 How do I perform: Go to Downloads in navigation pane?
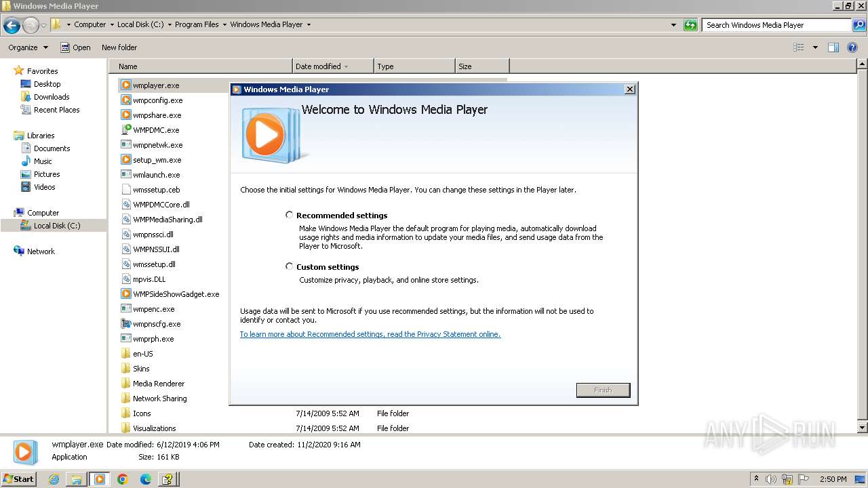52,97
